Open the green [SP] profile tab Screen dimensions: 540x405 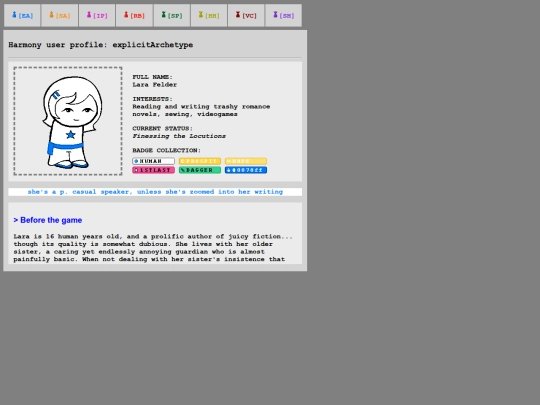pos(172,15)
